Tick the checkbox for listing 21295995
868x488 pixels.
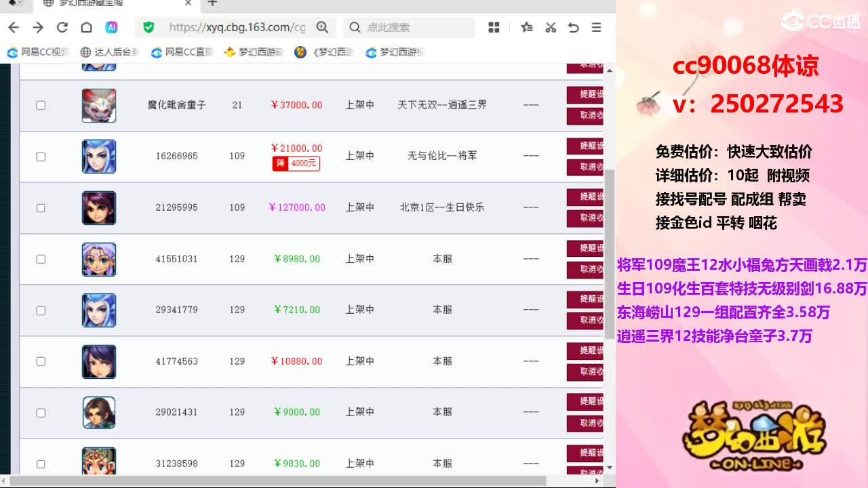(41, 208)
